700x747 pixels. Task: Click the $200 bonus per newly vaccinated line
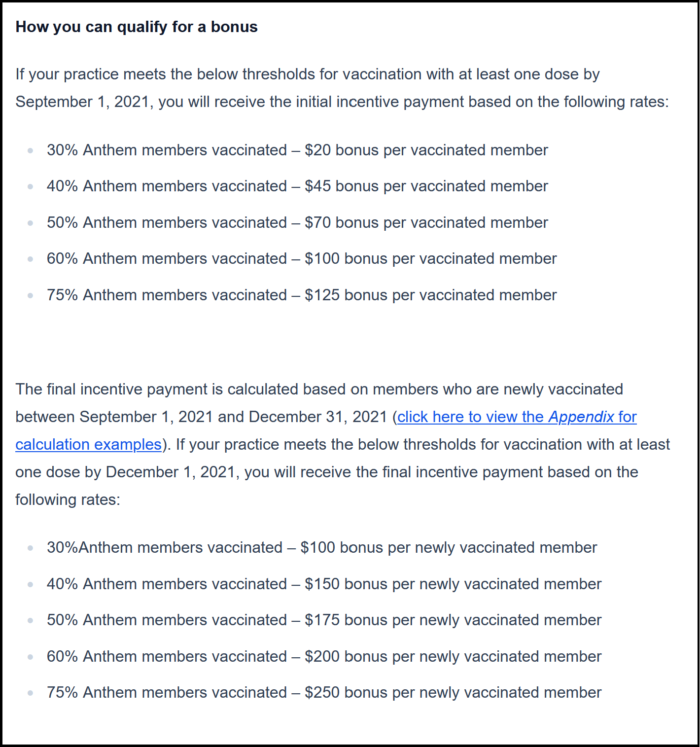(324, 656)
